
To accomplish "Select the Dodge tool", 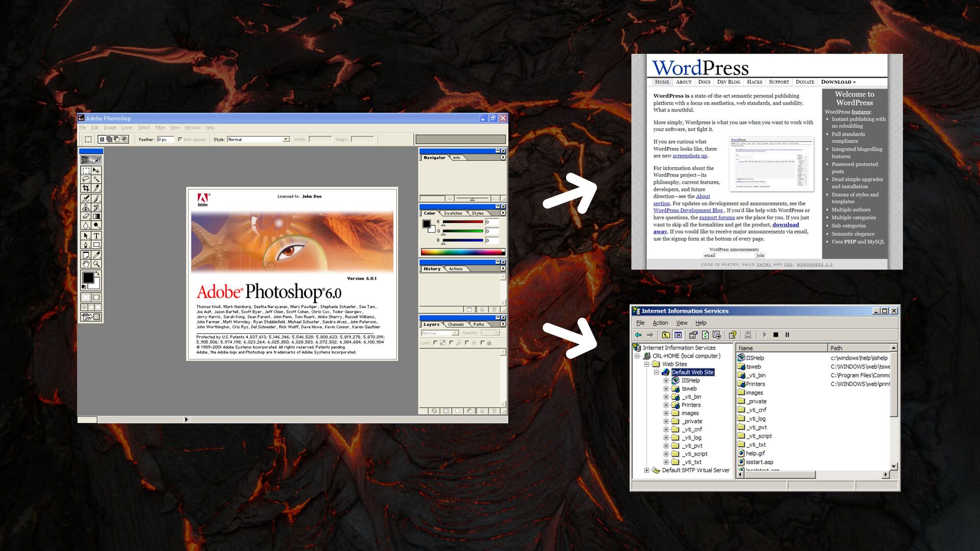I will 96,225.
